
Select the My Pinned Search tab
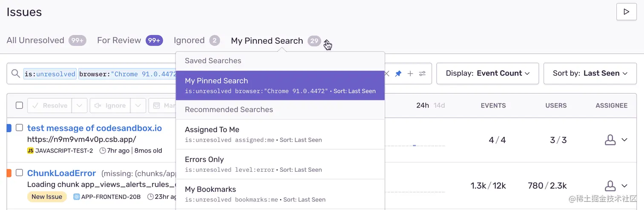pos(276,41)
